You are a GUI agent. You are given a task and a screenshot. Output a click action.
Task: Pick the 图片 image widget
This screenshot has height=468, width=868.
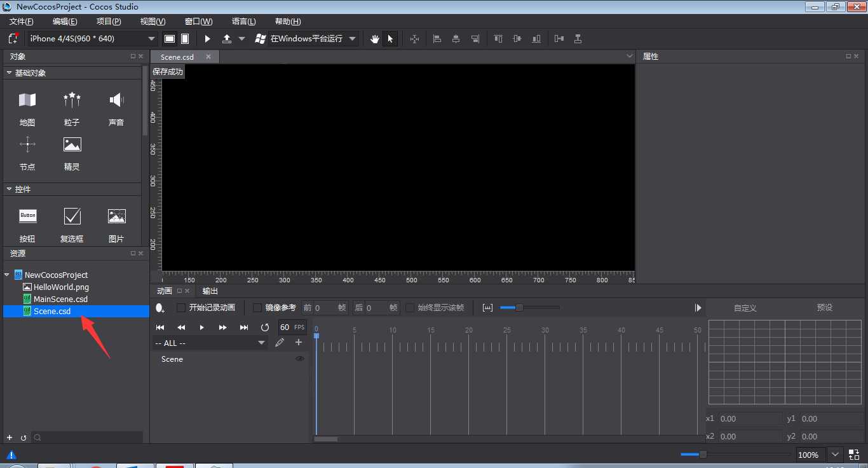click(116, 224)
